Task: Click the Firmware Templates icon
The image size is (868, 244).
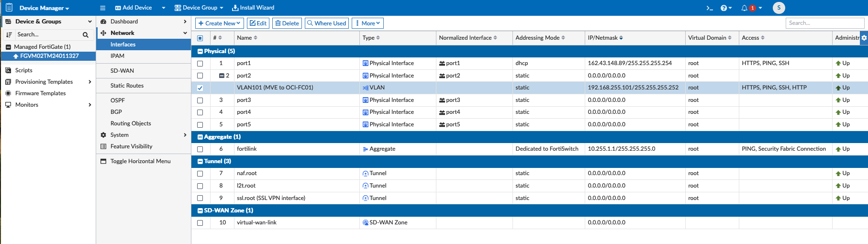Action: click(x=8, y=93)
